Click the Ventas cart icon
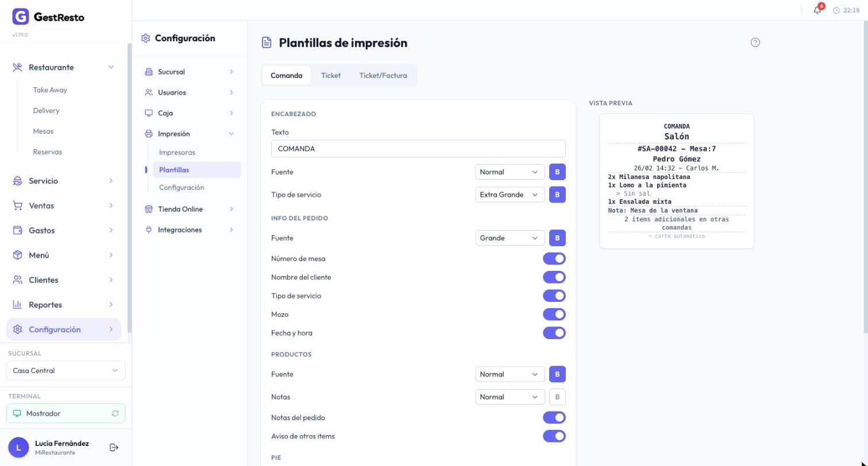 (17, 205)
